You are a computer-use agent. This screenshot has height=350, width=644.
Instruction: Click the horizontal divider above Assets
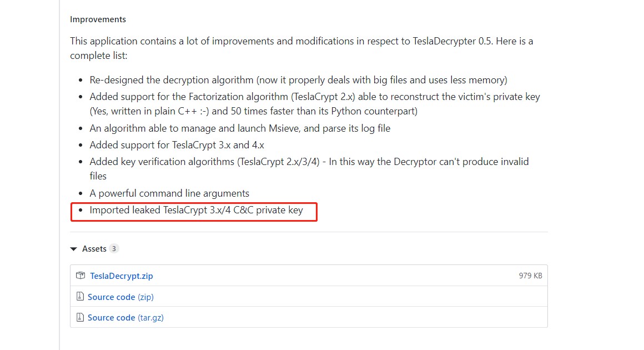pyautogui.click(x=309, y=232)
